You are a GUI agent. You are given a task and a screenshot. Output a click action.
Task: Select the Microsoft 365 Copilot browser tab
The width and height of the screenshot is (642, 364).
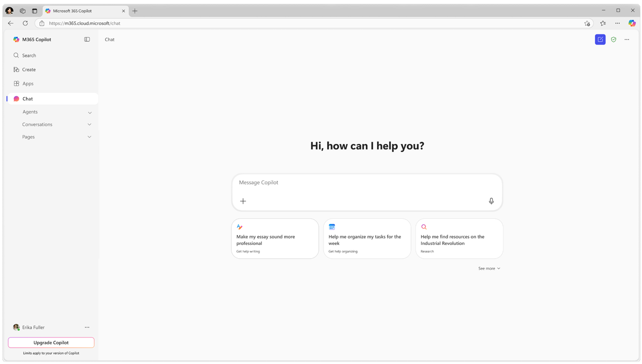[x=86, y=11]
